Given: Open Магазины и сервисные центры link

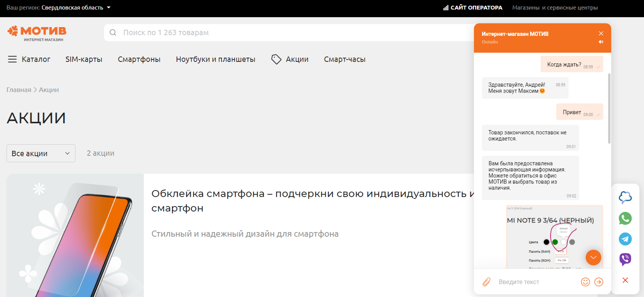Looking at the screenshot, I should 555,7.
